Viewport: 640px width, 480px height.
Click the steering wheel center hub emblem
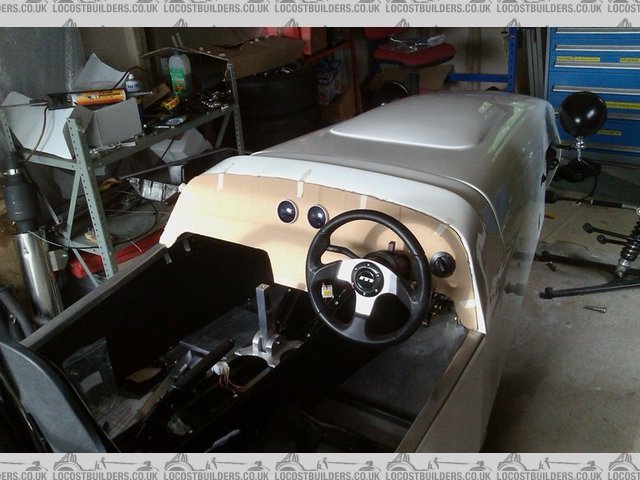click(367, 277)
